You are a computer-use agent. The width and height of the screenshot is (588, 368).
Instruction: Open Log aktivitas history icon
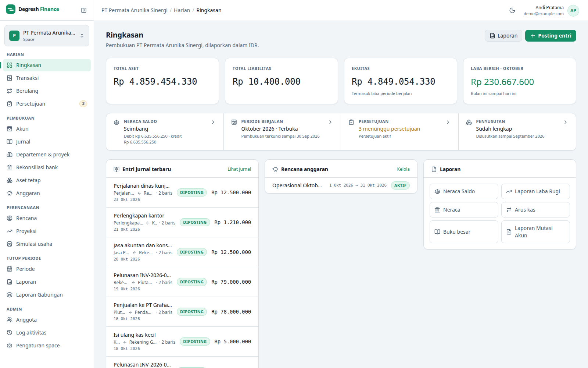[10, 333]
